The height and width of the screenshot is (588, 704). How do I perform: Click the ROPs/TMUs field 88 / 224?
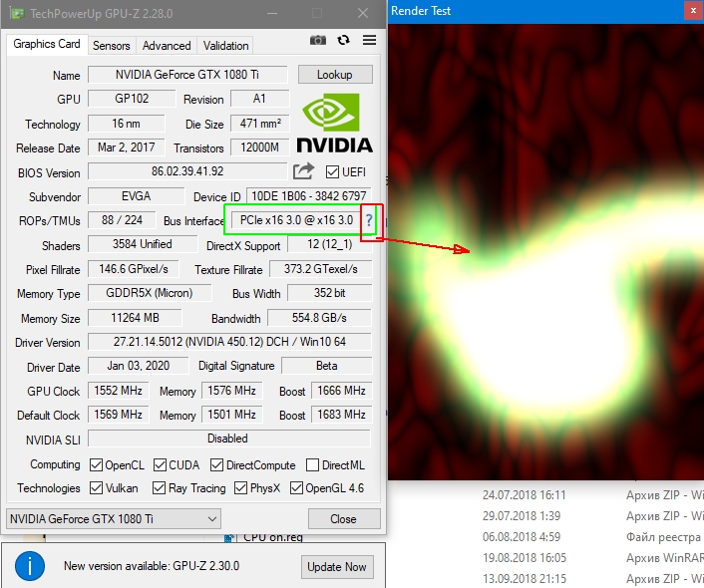click(122, 220)
